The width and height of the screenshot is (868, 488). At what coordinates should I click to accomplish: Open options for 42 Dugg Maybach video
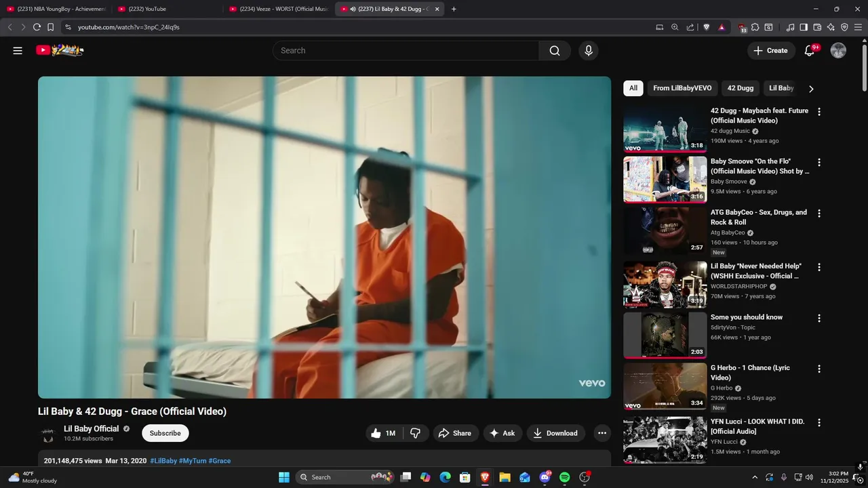coord(819,112)
